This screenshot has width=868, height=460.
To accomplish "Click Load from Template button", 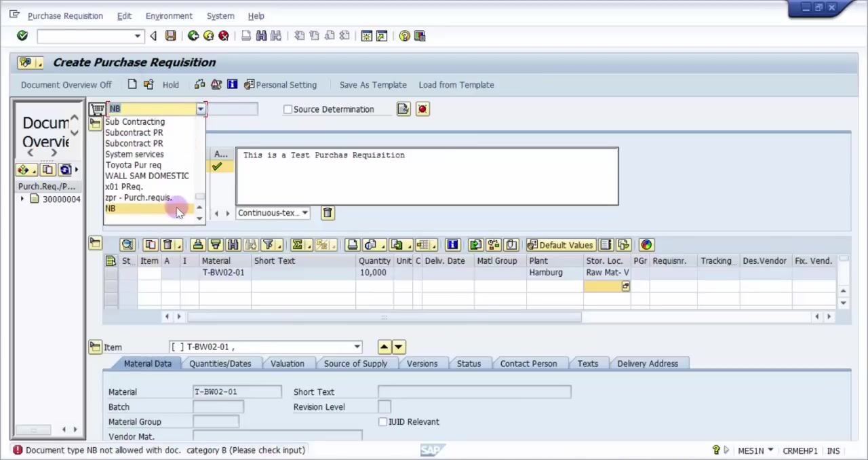I will coord(456,85).
